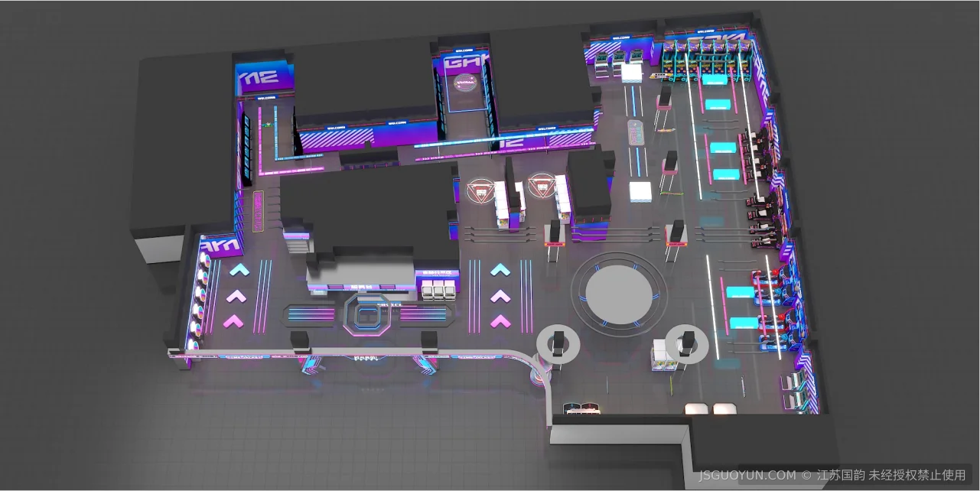980x491 pixels.
Task: Click the white cube in the central aisle
Action: (x=640, y=191)
